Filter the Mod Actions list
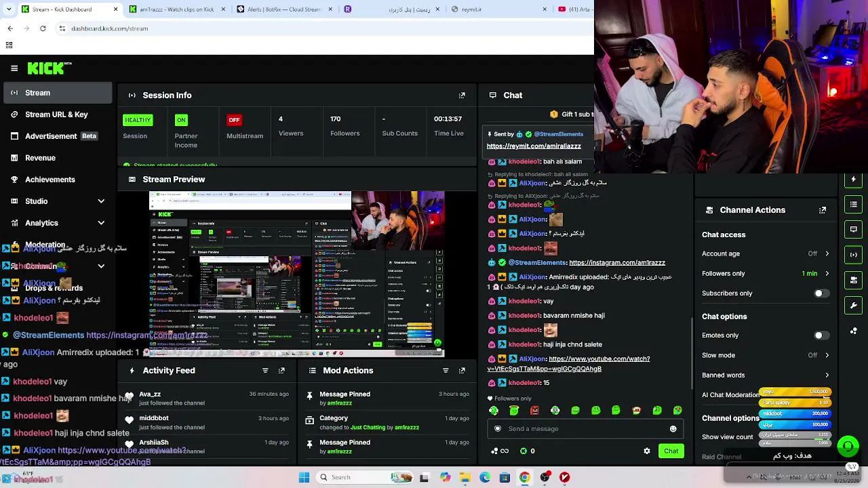The image size is (868, 488). click(446, 371)
